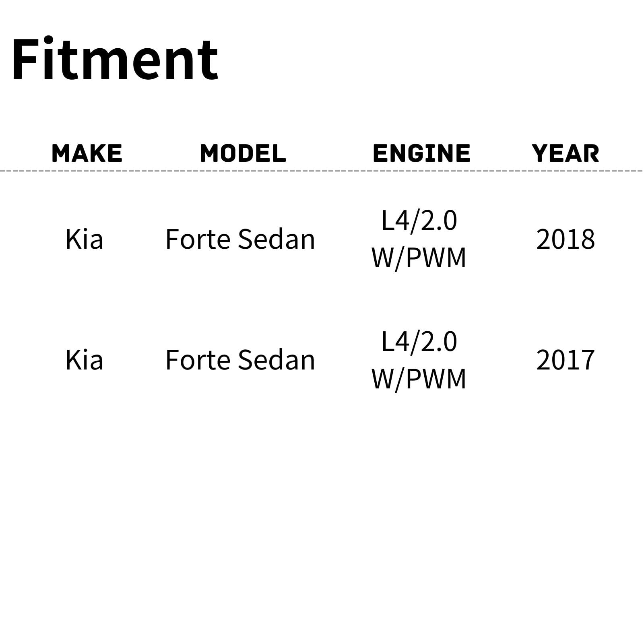Click Kia in the 2018 row

(x=84, y=239)
